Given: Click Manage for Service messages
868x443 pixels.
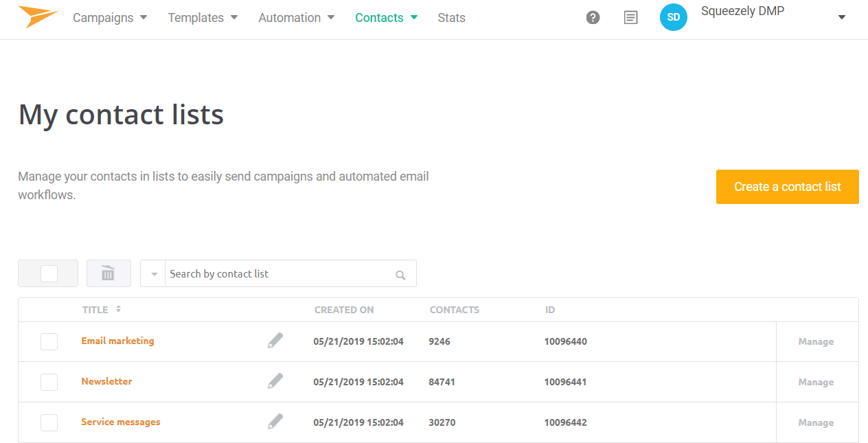Looking at the screenshot, I should click(816, 422).
